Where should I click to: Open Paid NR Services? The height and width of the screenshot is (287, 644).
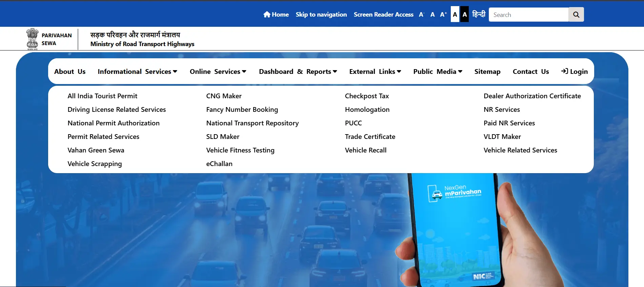pos(509,123)
